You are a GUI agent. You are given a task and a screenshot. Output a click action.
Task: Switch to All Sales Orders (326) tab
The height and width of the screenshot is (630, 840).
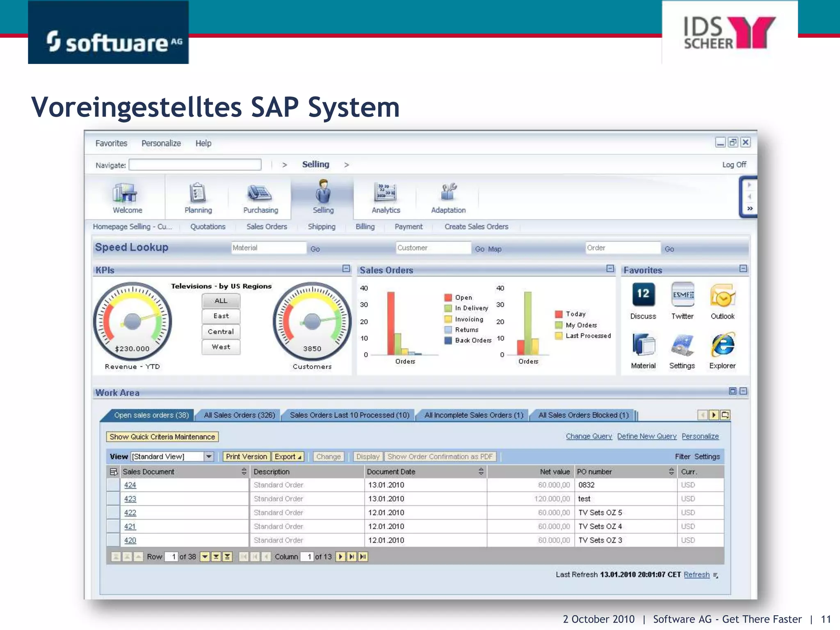(x=240, y=415)
